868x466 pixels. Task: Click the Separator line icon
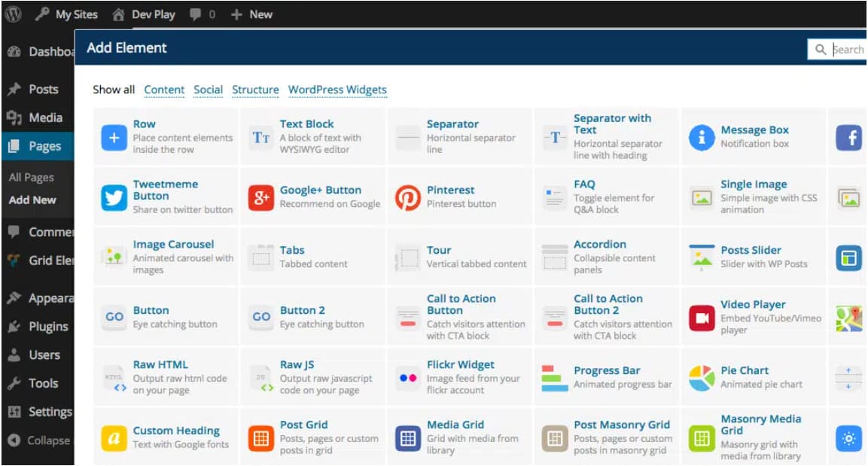(x=408, y=137)
